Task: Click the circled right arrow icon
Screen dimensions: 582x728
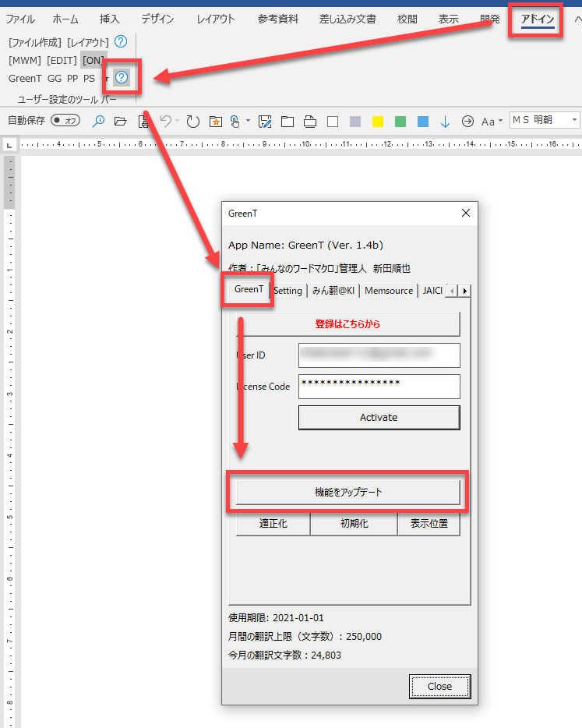Action: pyautogui.click(x=467, y=121)
